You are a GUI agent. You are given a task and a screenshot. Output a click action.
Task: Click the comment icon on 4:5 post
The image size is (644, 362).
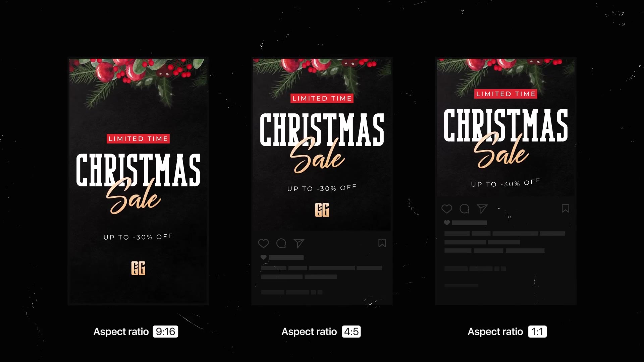pyautogui.click(x=281, y=243)
